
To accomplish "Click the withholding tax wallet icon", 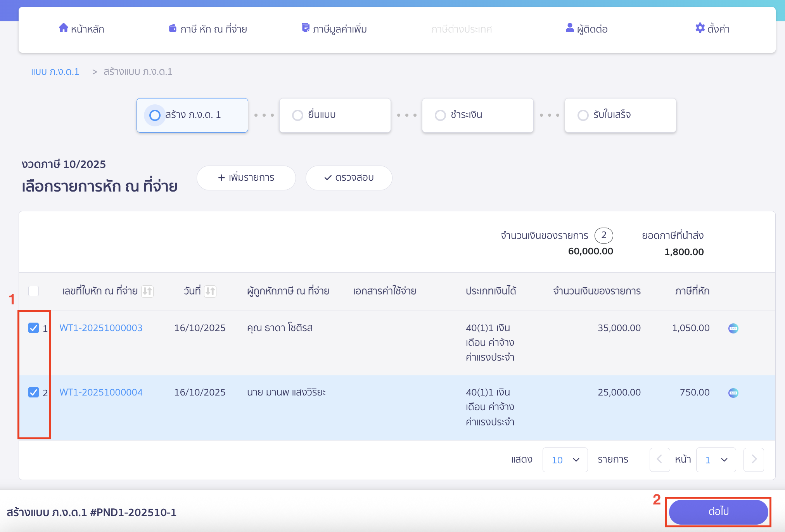I will tap(173, 28).
